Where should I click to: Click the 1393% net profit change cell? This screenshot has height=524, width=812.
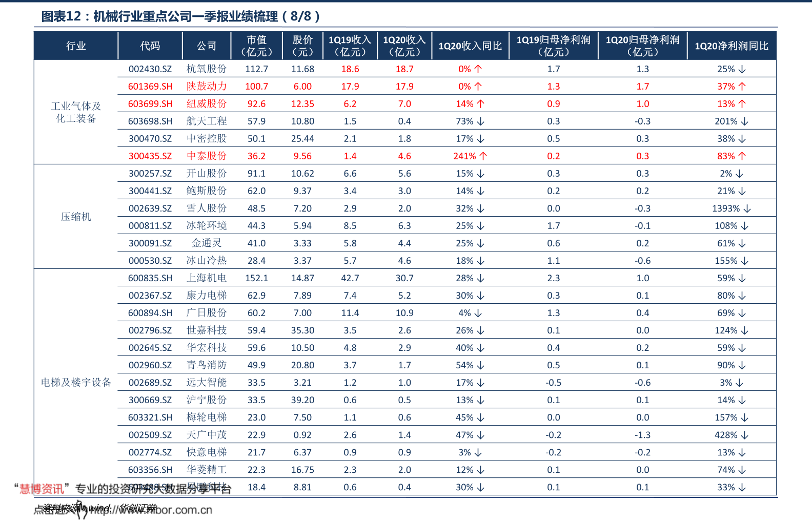[x=732, y=208]
